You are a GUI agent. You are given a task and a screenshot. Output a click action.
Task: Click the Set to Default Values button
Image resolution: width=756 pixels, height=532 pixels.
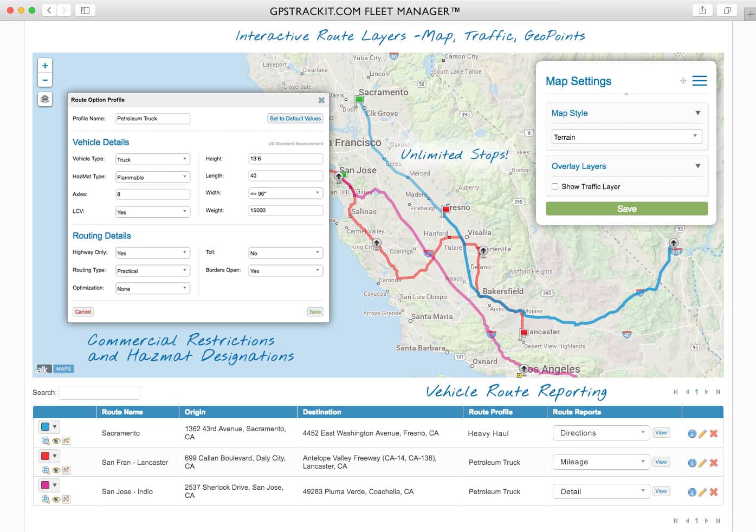295,118
